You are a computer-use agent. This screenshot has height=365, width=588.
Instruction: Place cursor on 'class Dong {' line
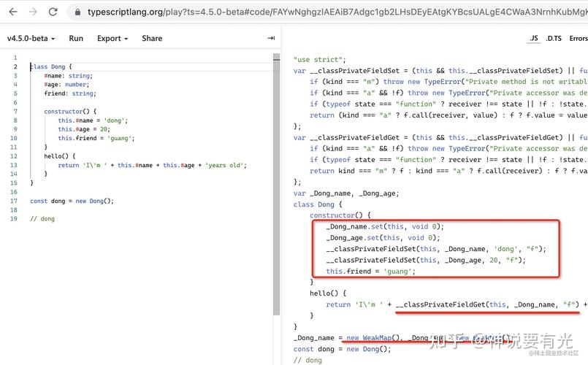(50, 66)
